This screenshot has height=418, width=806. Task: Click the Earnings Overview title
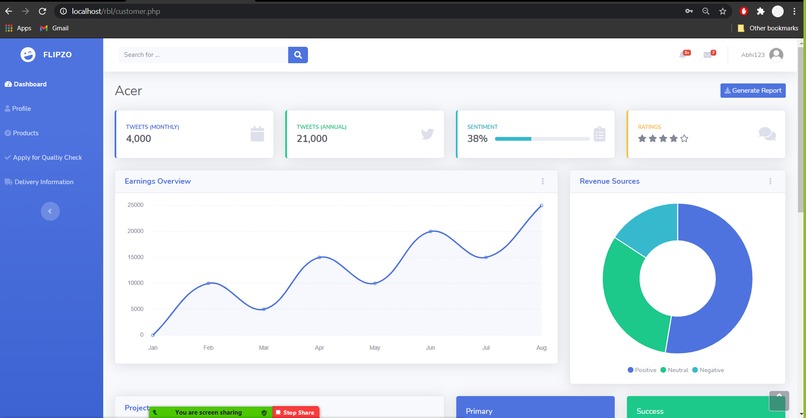point(157,181)
